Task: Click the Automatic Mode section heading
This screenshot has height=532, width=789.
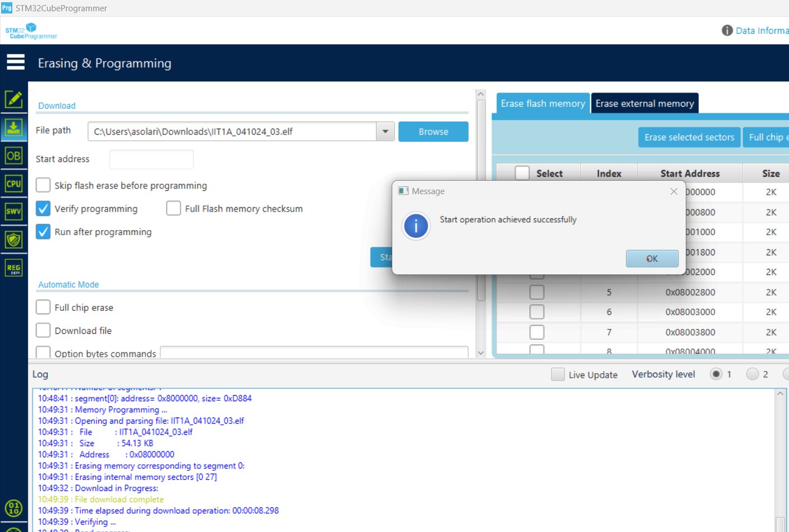Action: click(x=68, y=285)
